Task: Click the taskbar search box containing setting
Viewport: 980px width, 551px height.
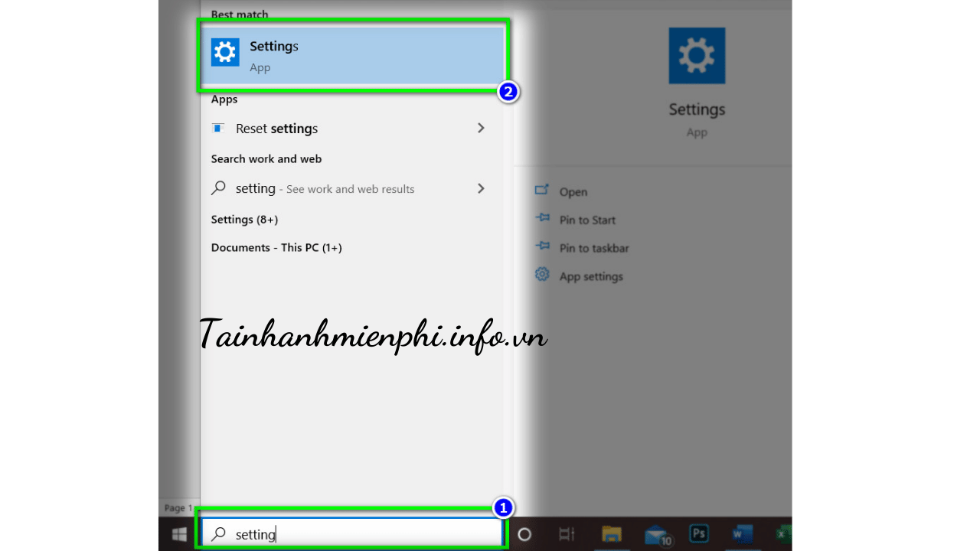Action: [352, 534]
